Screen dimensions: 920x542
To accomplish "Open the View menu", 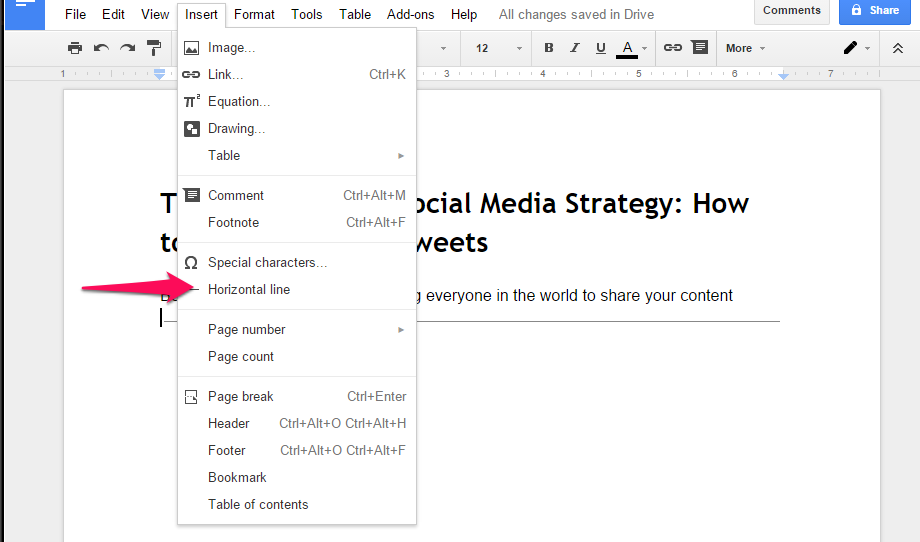I will click(155, 15).
